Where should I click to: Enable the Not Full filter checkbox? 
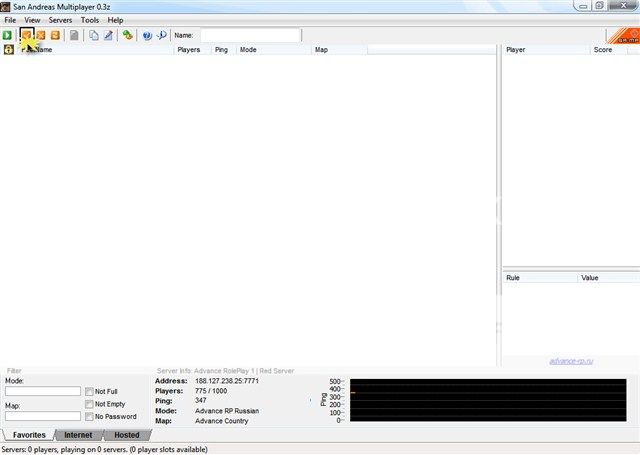90,391
